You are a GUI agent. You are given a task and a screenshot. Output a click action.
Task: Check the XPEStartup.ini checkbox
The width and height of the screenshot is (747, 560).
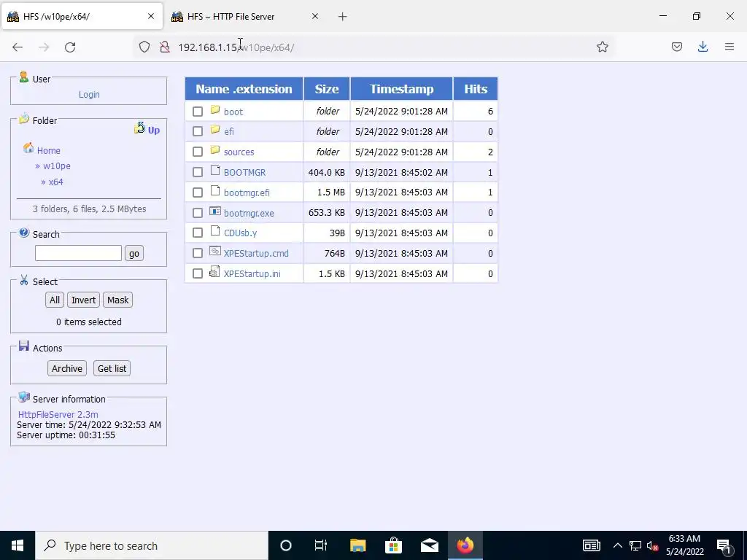click(x=198, y=274)
